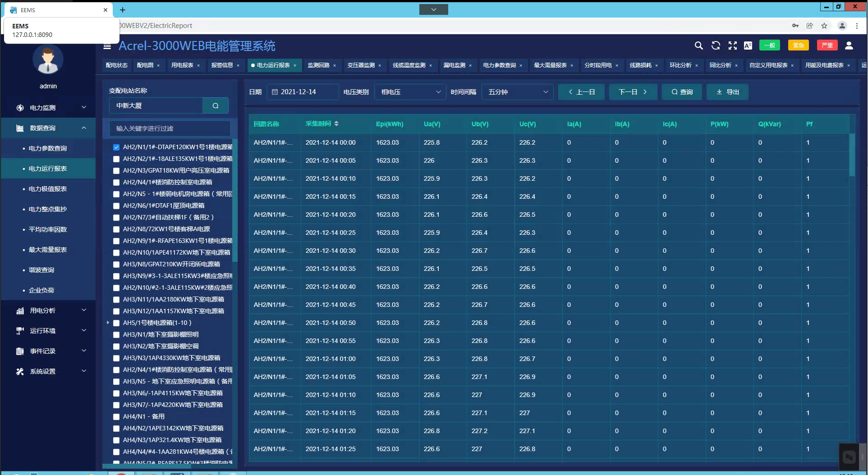Click data table vertical scrollbar
The width and height of the screenshot is (868, 475).
852,155
